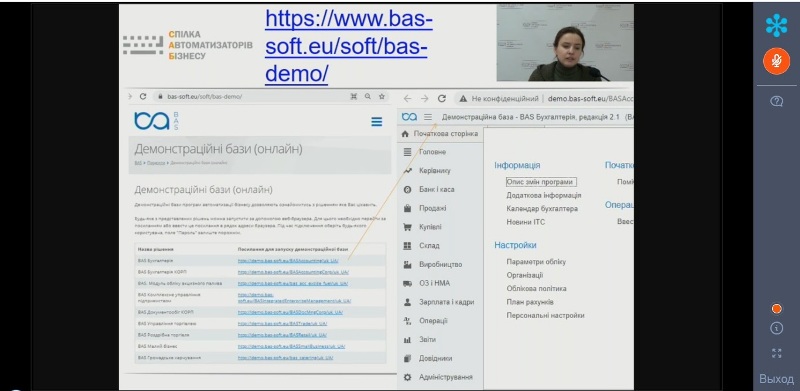This screenshot has width=800, height=391.
Task: Click the Довідники books icon
Action: tap(407, 358)
